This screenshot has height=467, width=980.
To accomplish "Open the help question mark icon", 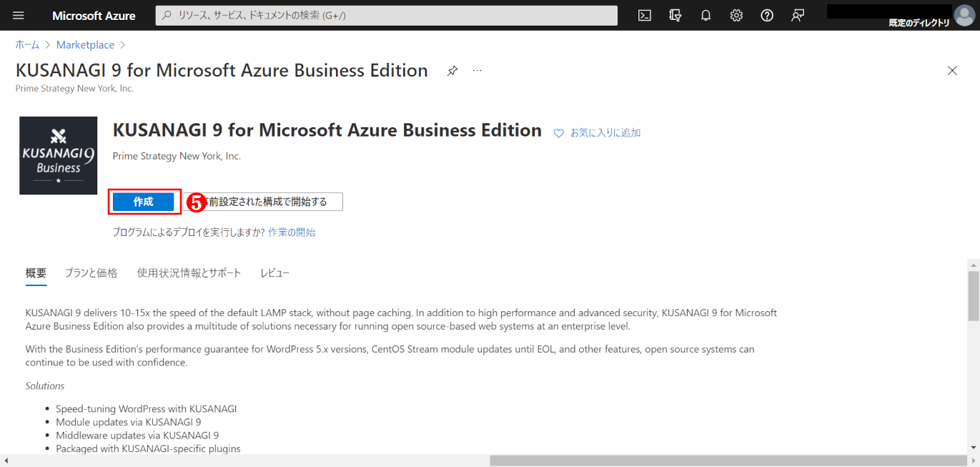I will click(x=767, y=15).
